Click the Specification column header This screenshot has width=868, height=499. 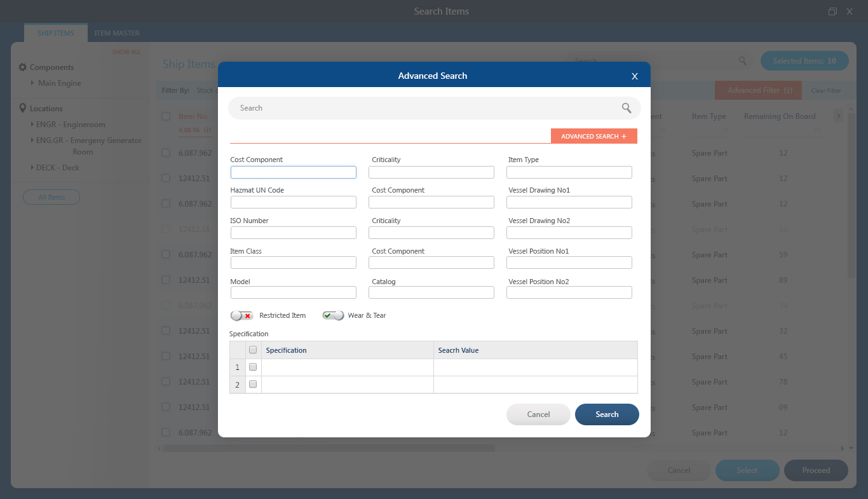point(348,350)
